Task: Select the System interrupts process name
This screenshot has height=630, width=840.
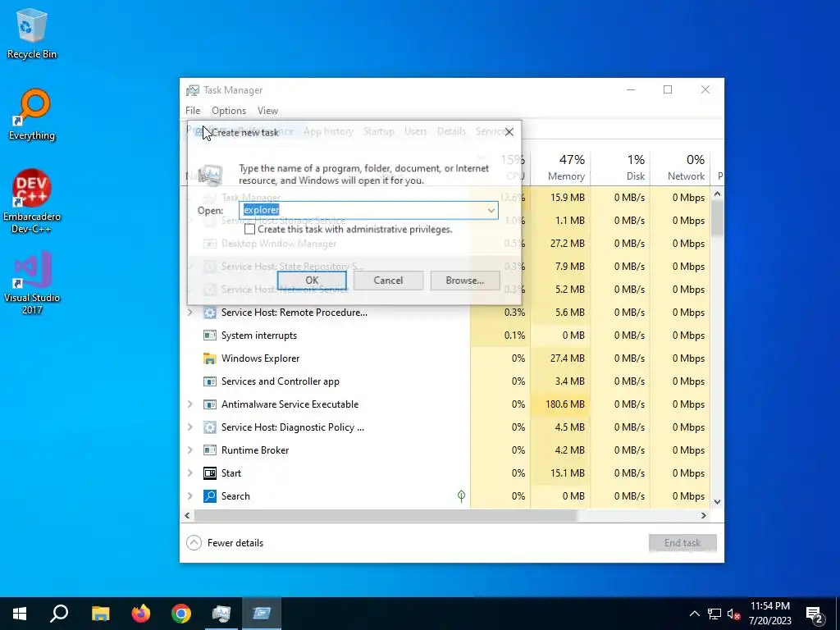Action: pos(258,336)
